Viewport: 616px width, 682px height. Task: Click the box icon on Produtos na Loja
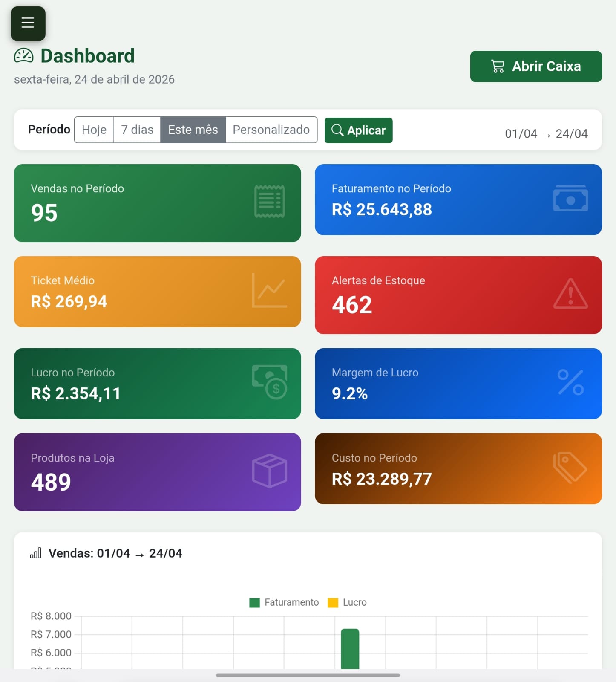(270, 471)
